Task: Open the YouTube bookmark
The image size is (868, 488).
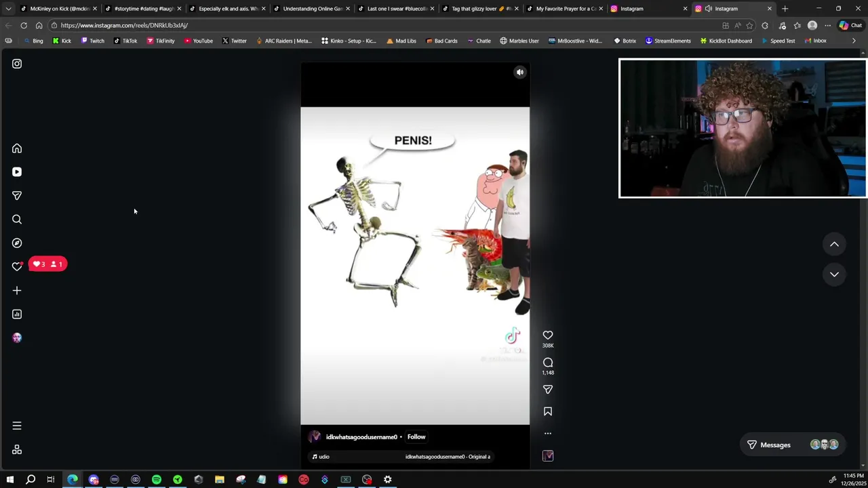Action: [x=198, y=41]
